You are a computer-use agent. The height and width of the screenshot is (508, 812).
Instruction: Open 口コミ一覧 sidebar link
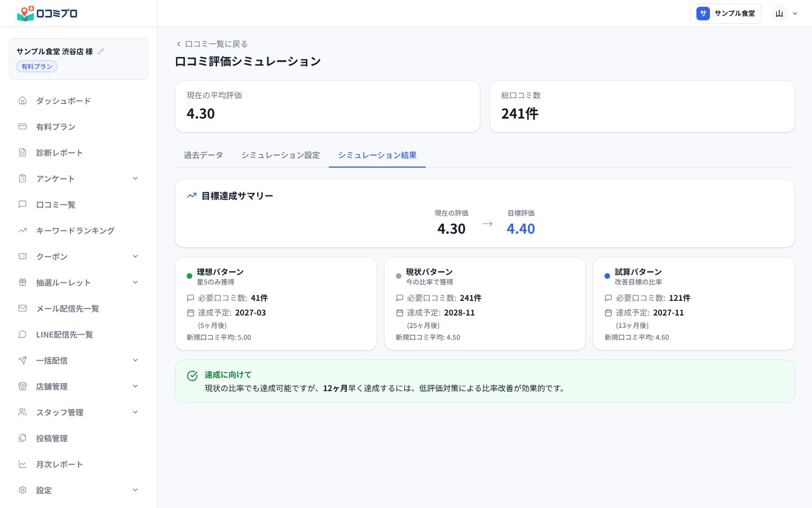pyautogui.click(x=78, y=204)
